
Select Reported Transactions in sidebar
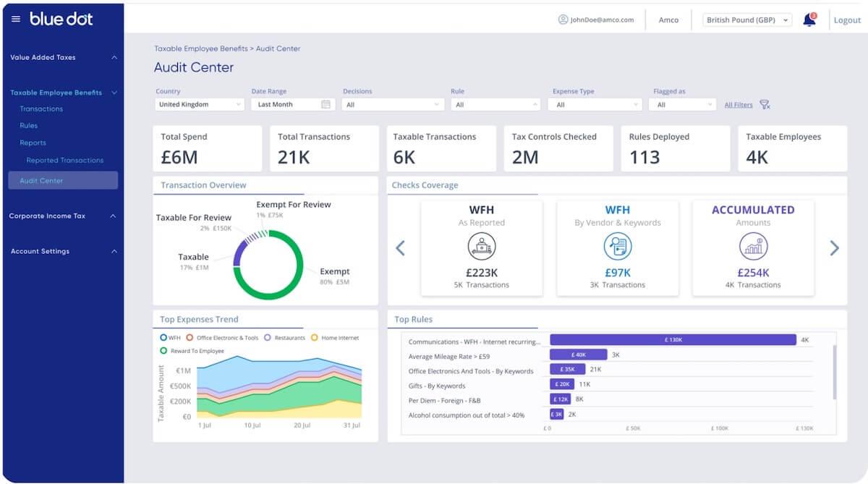point(65,160)
